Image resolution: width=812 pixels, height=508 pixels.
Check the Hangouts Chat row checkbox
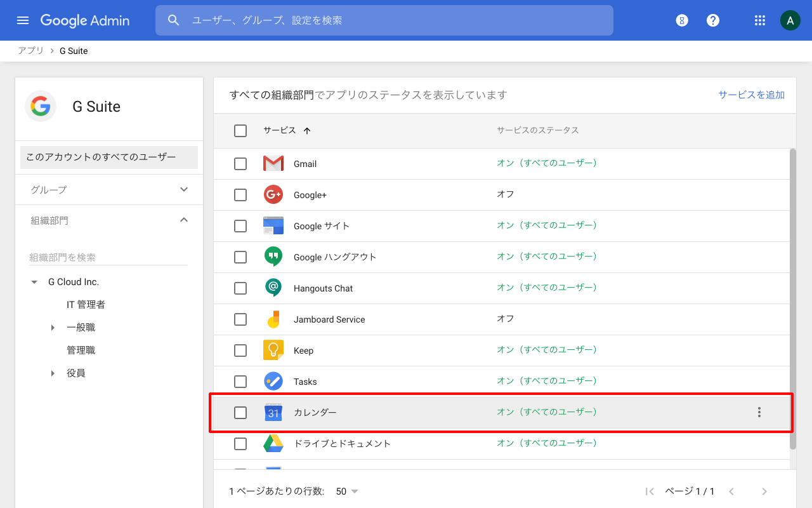coord(240,288)
